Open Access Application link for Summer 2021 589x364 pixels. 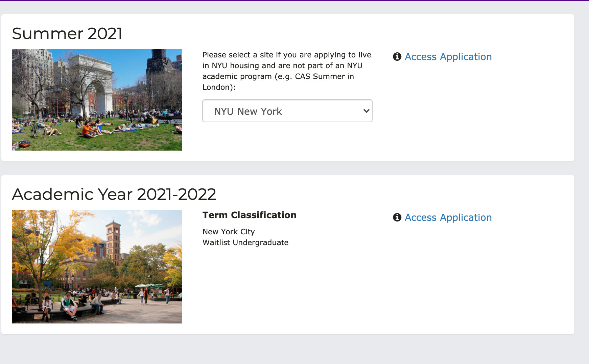click(x=448, y=57)
